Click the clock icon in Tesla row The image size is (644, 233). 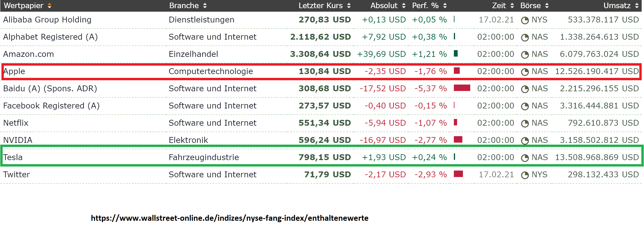tap(525, 158)
